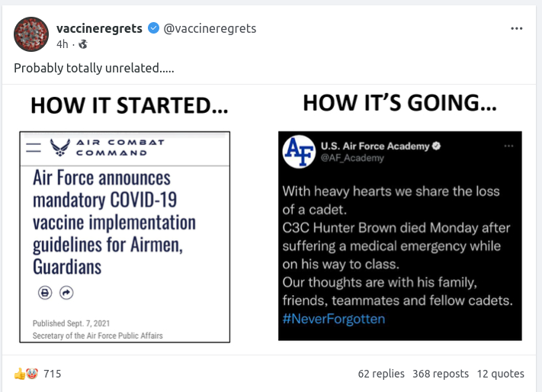Click the thumbs-up reaction emoji
This screenshot has height=392, width=542.
[x=19, y=374]
